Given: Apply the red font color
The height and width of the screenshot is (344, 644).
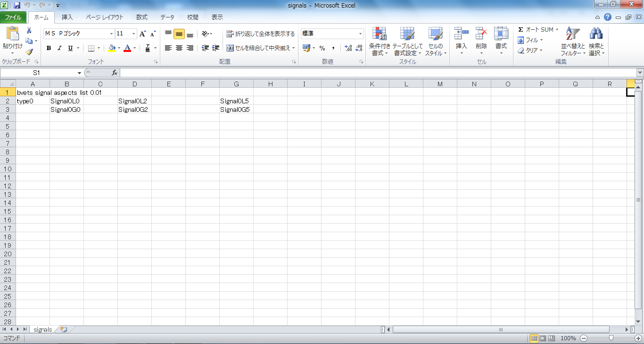Looking at the screenshot, I should [127, 48].
